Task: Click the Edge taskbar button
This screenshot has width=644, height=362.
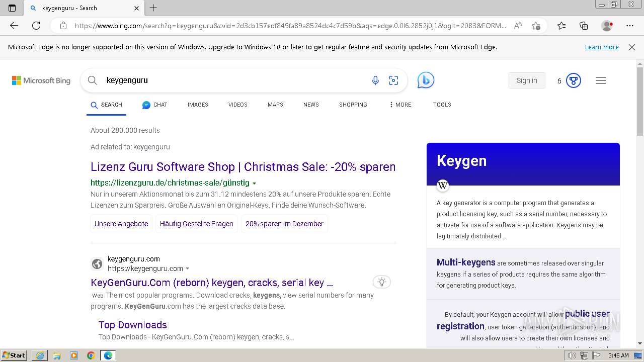Action: pos(108,355)
